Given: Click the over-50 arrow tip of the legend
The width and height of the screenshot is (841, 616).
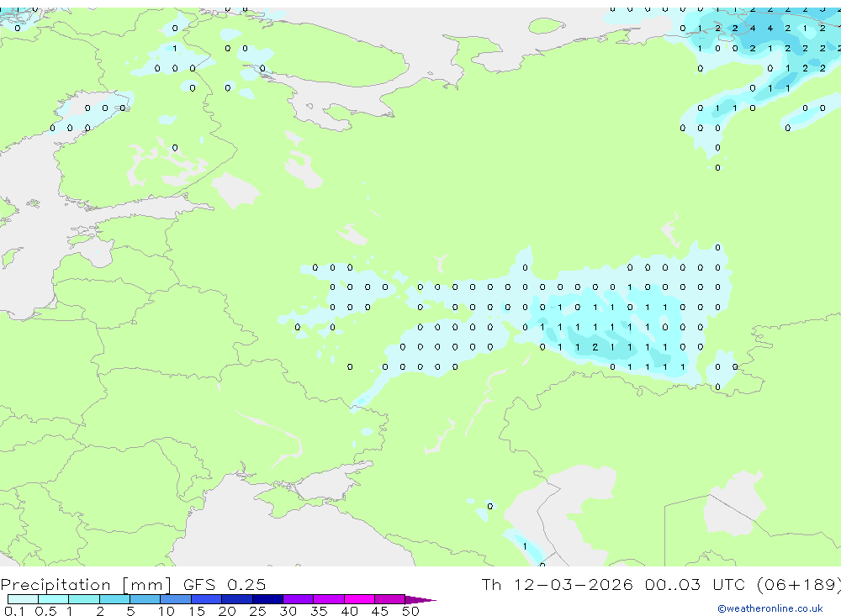Looking at the screenshot, I should tap(421, 599).
